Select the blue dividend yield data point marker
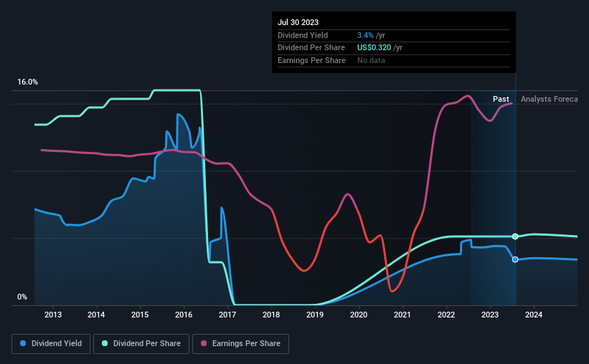The image size is (589, 364). tap(515, 259)
